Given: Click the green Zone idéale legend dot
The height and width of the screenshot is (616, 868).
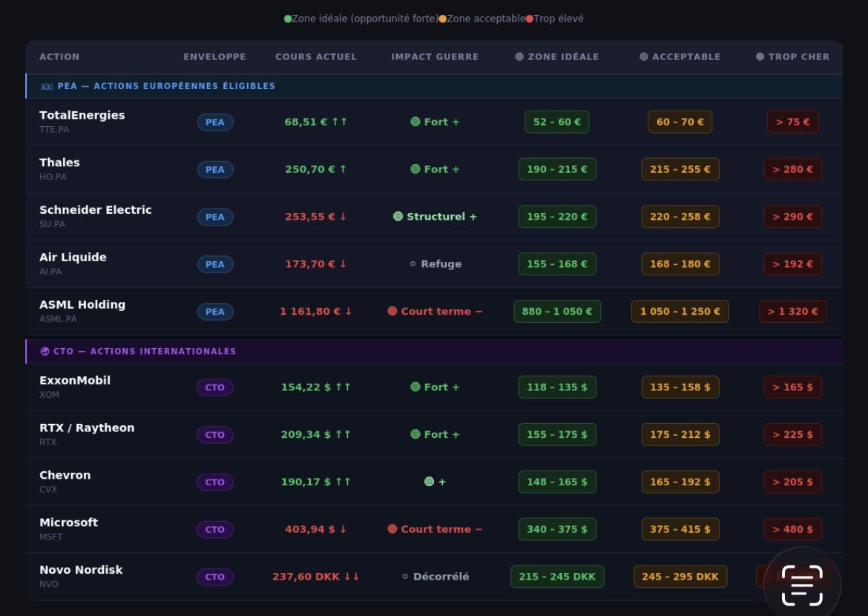Looking at the screenshot, I should click(288, 19).
